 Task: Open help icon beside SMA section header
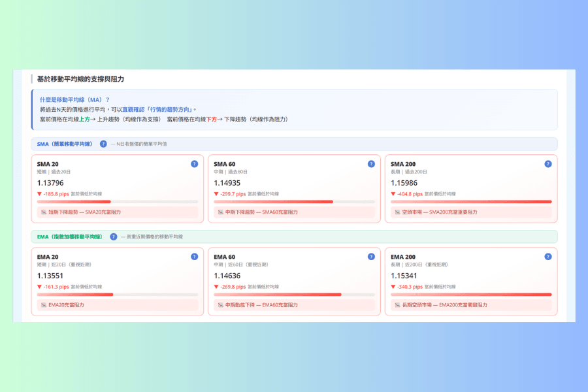[103, 144]
